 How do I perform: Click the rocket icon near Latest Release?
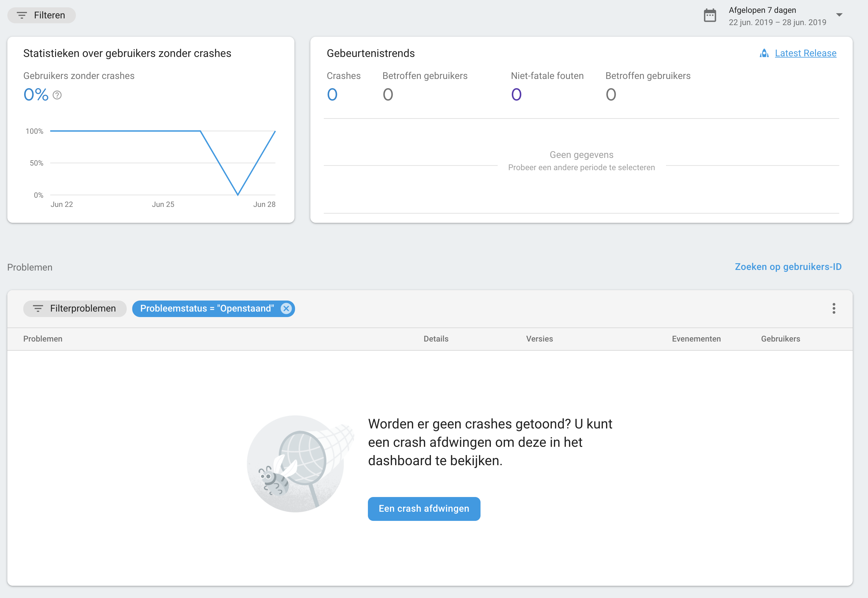(x=764, y=53)
